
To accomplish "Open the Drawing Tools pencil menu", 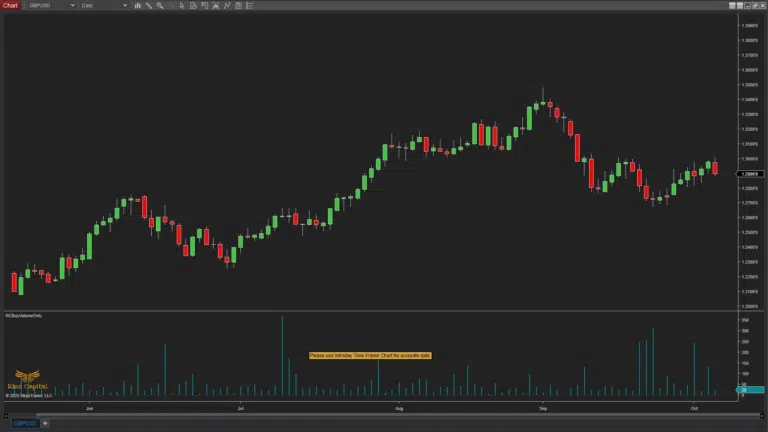I will (149, 5).
